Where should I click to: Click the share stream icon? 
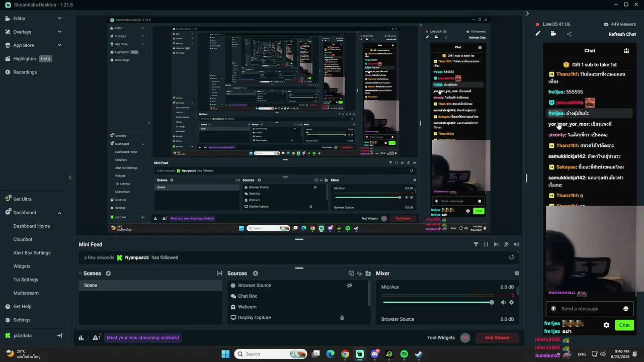[569, 34]
